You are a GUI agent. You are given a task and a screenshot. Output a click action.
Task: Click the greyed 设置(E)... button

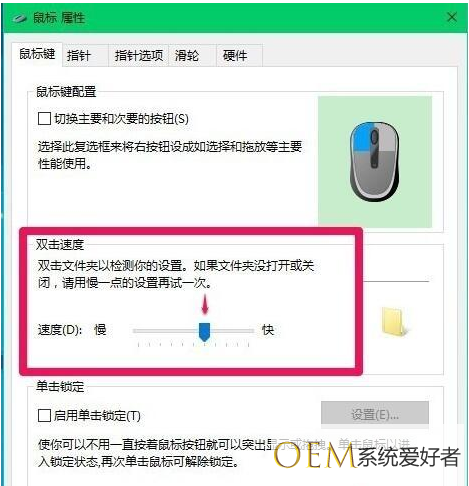pyautogui.click(x=375, y=415)
